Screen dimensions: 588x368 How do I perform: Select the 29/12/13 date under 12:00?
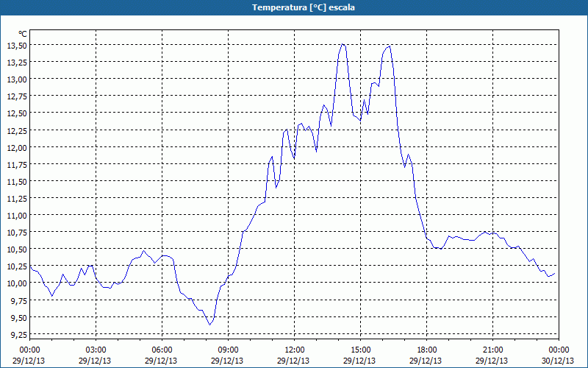293,361
